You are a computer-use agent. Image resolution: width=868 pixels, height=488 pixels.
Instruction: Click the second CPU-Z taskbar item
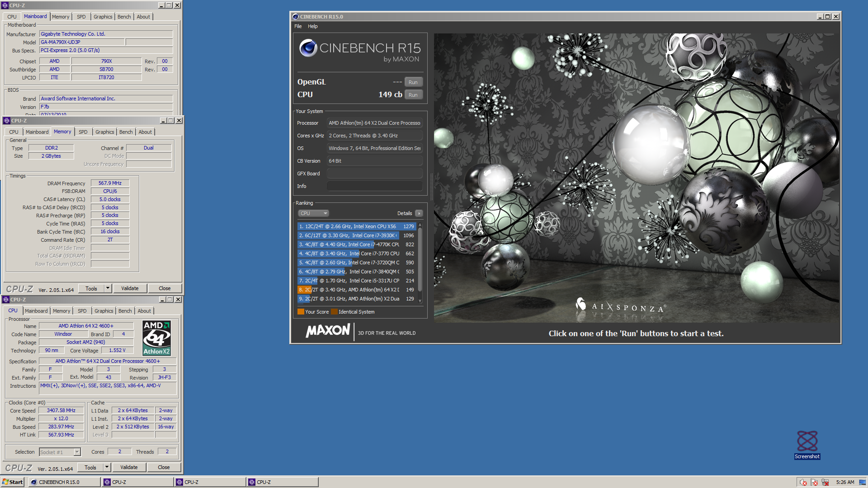click(210, 482)
